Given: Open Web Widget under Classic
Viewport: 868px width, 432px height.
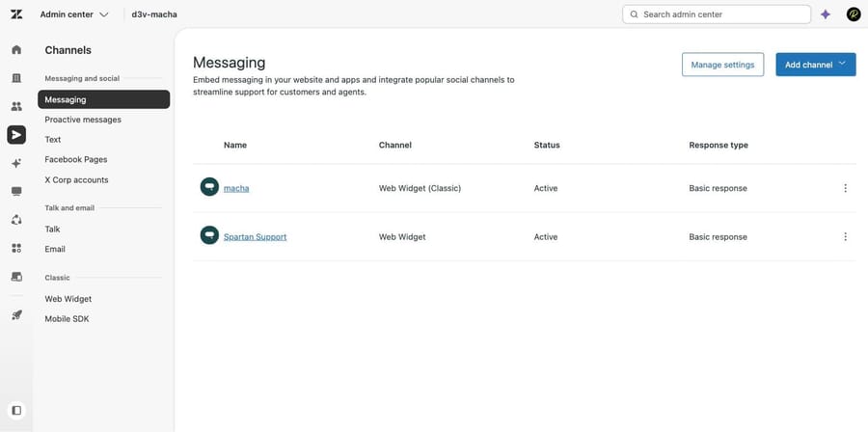Looking at the screenshot, I should 68,299.
